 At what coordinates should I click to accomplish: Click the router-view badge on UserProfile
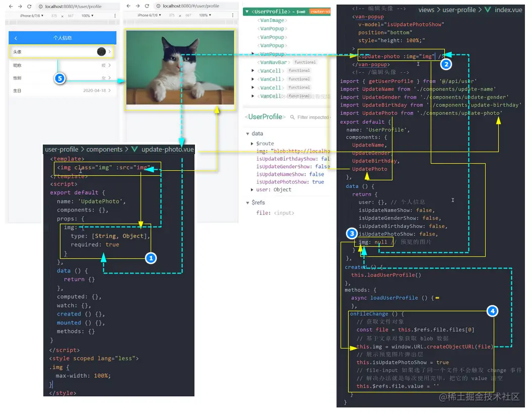click(x=319, y=12)
